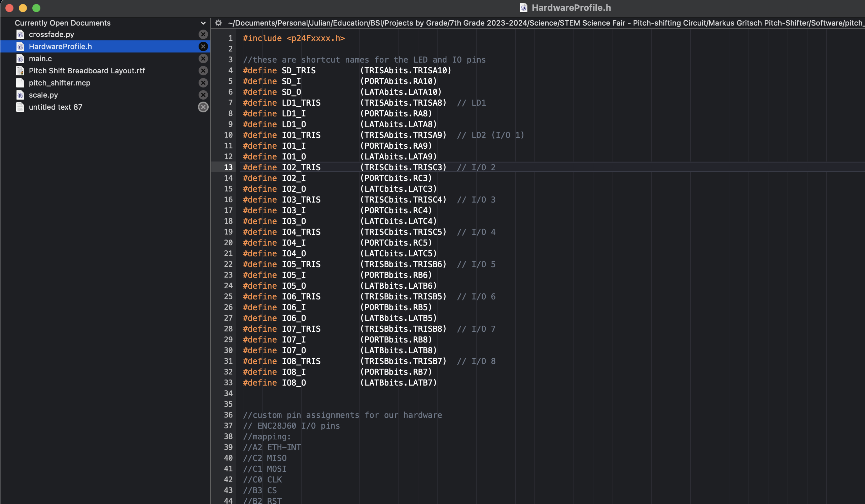Expand the Currently Open Documents dropdown
Viewport: 865px width, 504px height.
coord(203,23)
